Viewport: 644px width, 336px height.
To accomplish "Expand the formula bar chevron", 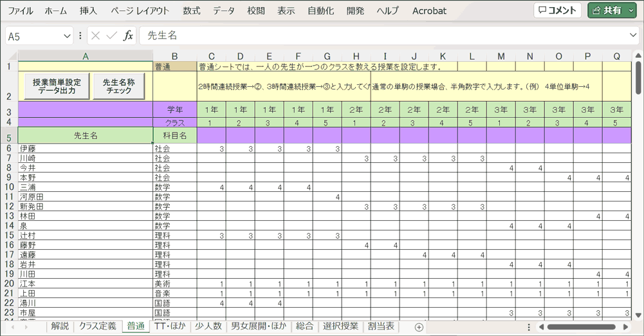I will (x=633, y=36).
